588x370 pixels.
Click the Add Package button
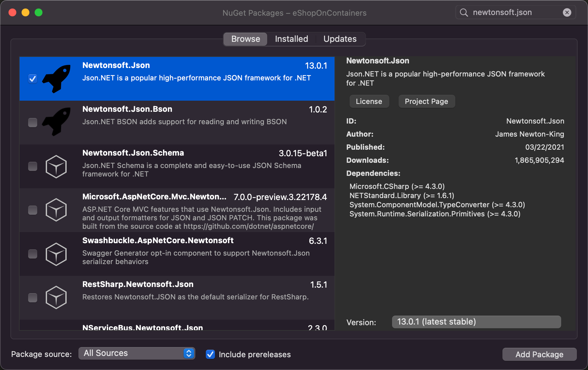pyautogui.click(x=539, y=354)
